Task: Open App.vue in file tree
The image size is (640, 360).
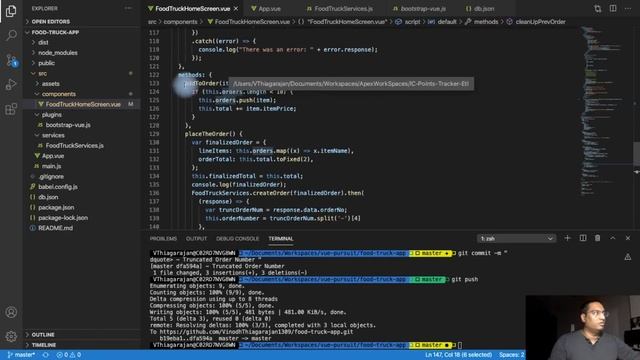Action: (x=53, y=156)
